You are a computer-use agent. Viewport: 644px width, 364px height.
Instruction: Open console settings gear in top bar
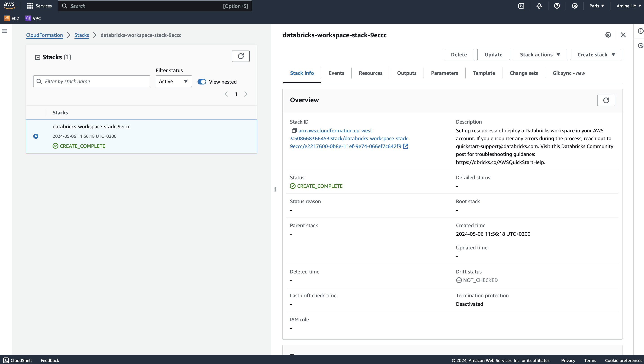pos(575,6)
